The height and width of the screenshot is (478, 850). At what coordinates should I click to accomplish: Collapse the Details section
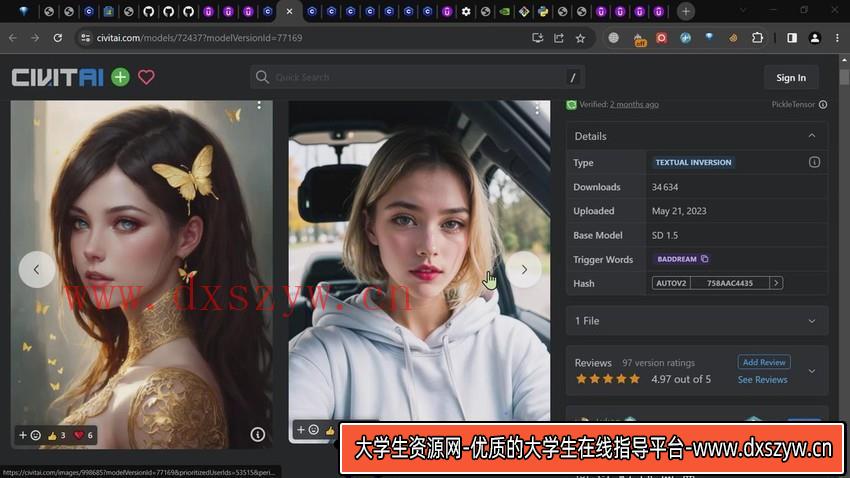(x=812, y=136)
